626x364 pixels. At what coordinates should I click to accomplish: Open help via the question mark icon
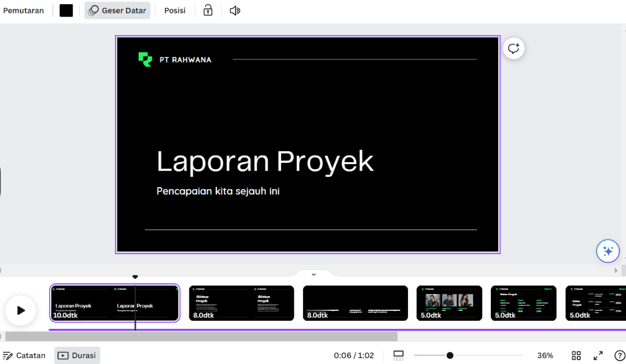pos(619,355)
